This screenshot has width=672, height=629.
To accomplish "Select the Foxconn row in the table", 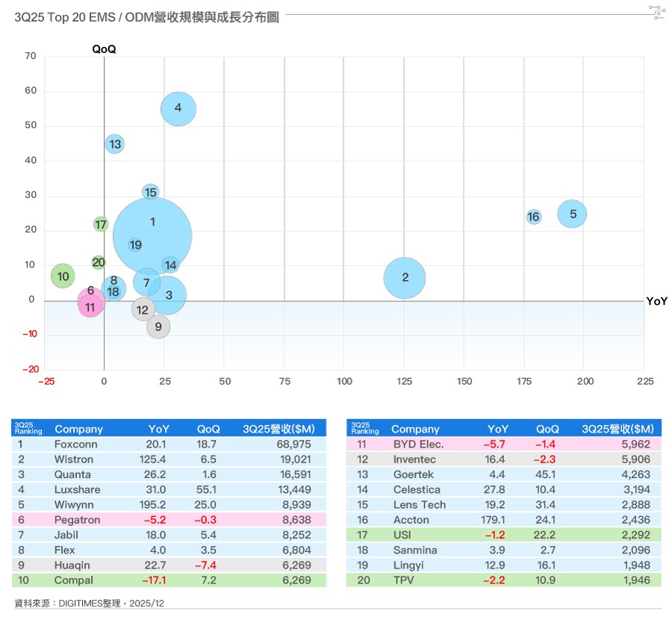I will click(169, 444).
